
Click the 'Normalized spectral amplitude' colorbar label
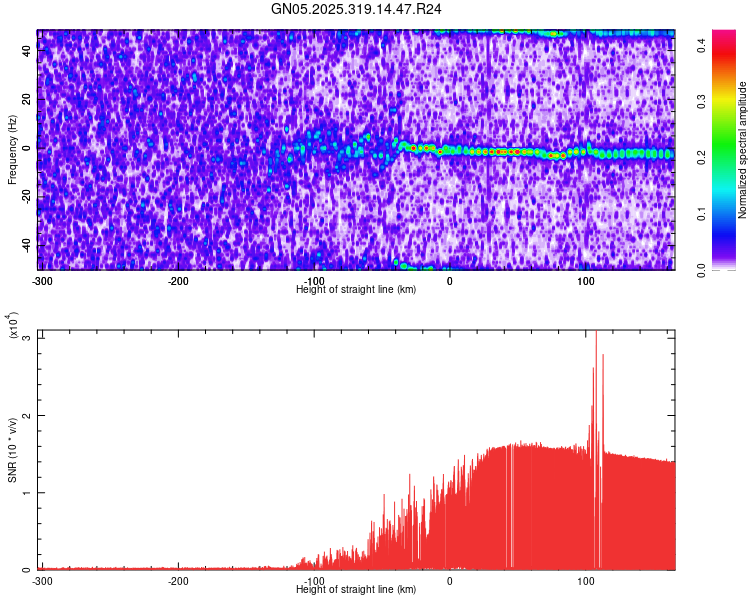[744, 150]
